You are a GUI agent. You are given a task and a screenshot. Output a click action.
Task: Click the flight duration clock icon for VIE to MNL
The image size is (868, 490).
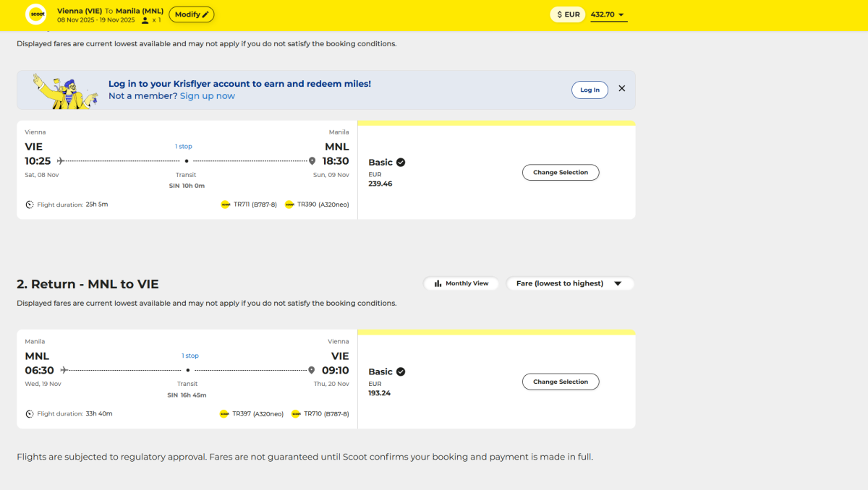pyautogui.click(x=30, y=205)
